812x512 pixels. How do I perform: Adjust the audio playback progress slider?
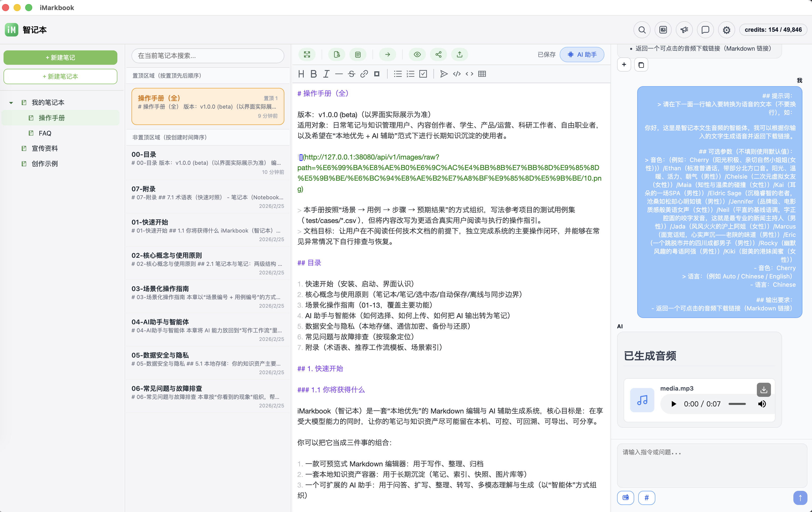tap(737, 404)
